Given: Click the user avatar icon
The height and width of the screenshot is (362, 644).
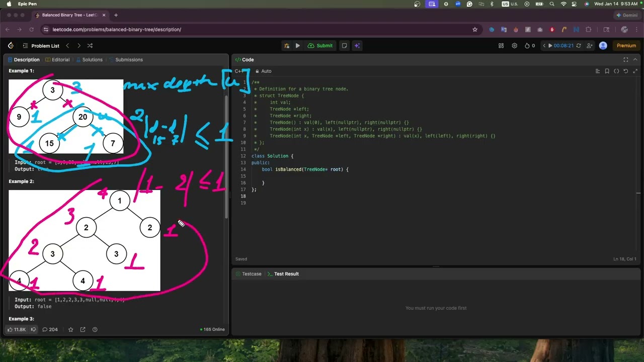Looking at the screenshot, I should (603, 46).
